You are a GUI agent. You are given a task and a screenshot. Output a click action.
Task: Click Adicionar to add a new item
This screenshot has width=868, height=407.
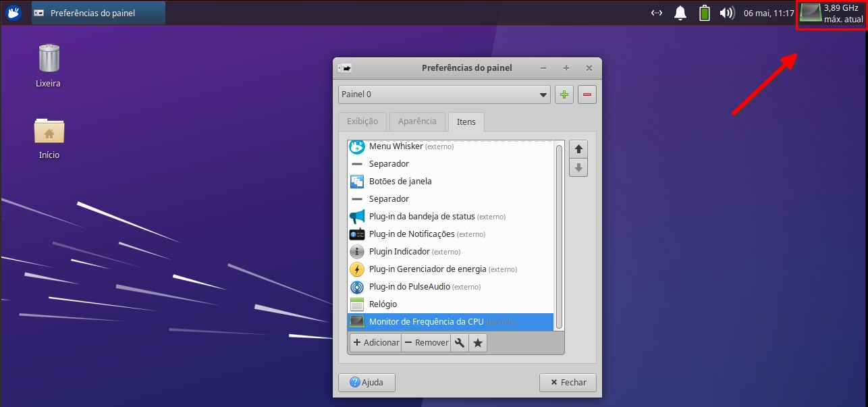(375, 342)
